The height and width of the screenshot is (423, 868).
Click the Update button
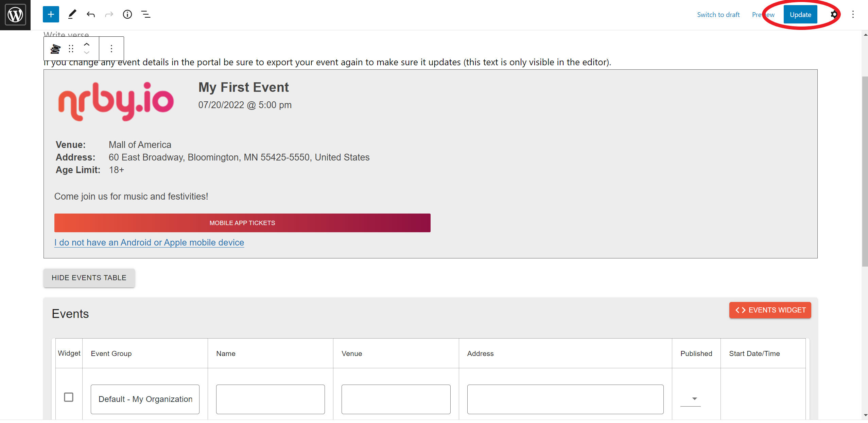click(x=800, y=15)
